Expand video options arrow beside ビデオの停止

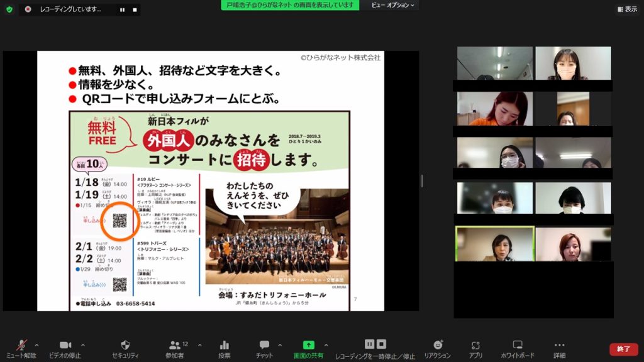(83, 345)
